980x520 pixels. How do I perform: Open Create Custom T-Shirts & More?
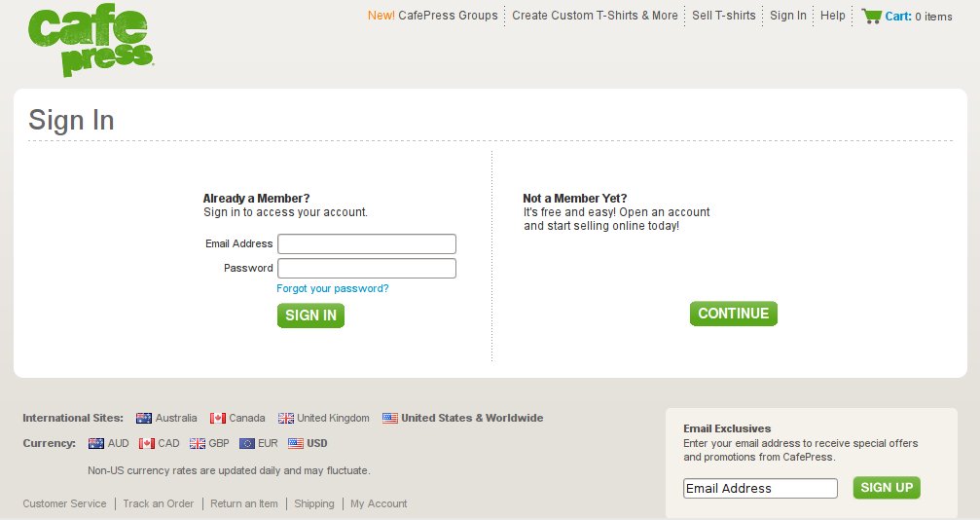[x=595, y=16]
